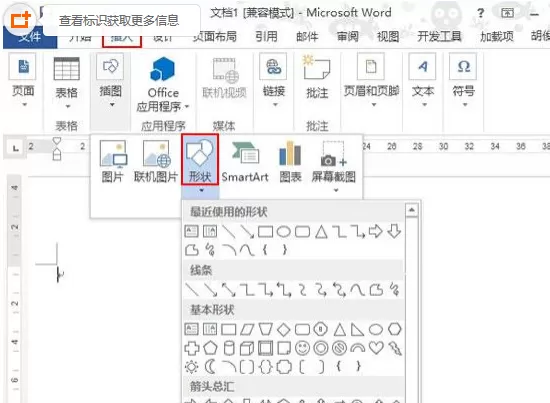Select the regular pentagon shape

[210, 348]
